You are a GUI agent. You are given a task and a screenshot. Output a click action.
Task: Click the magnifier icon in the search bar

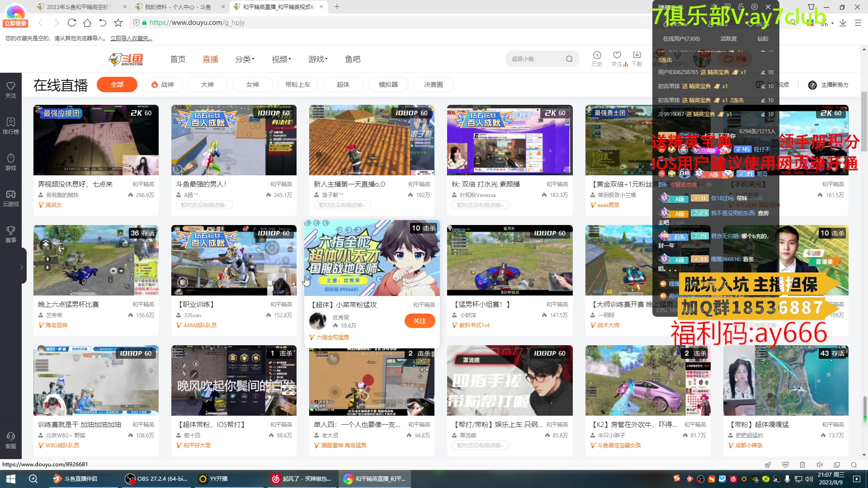(569, 59)
